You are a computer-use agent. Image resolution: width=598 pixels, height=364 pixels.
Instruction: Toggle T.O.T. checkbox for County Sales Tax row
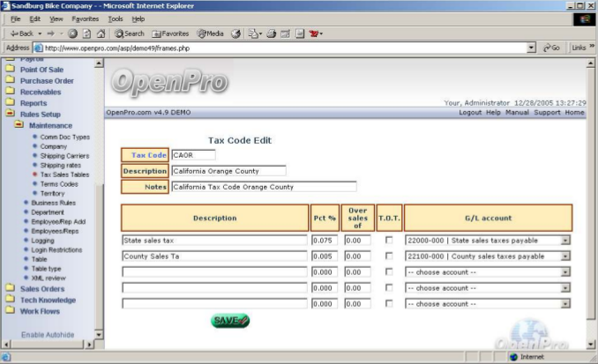point(389,256)
